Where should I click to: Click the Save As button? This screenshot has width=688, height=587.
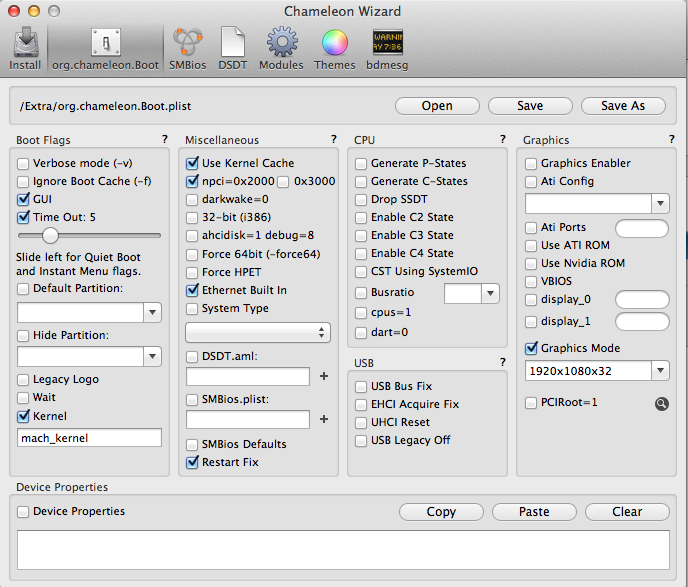point(622,105)
